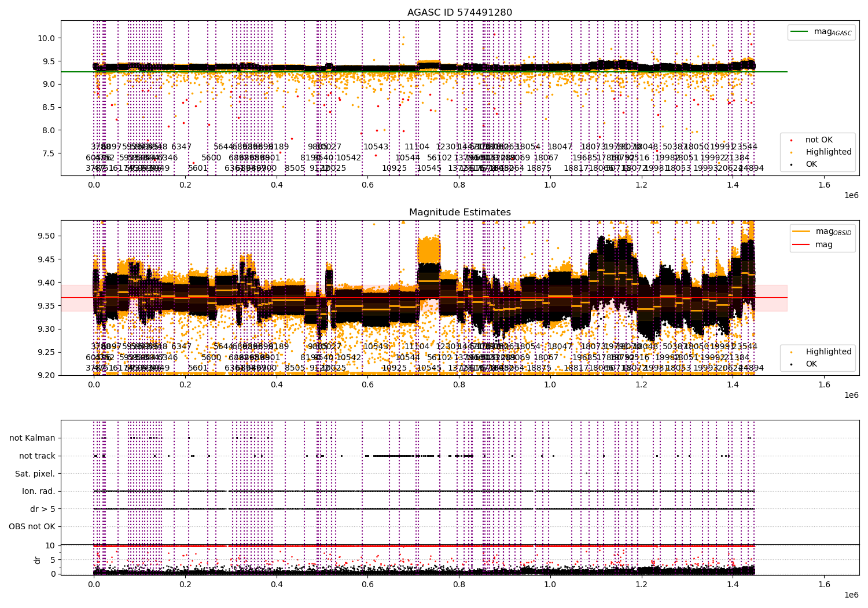This screenshot has width=868, height=608.
Task: Click the '1.6' x-tick in top plot
Action: [x=824, y=185]
